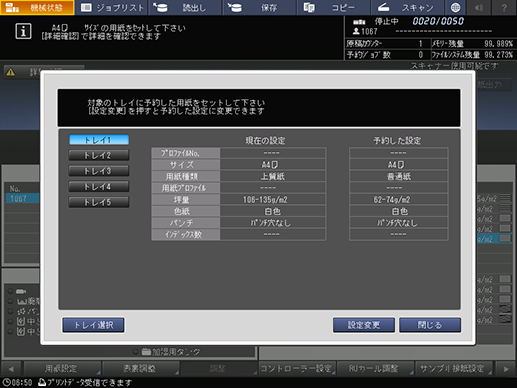Viewport: 517px width, 388px height.
Task: Click the clock icon in status bar
Action: click(x=6, y=382)
